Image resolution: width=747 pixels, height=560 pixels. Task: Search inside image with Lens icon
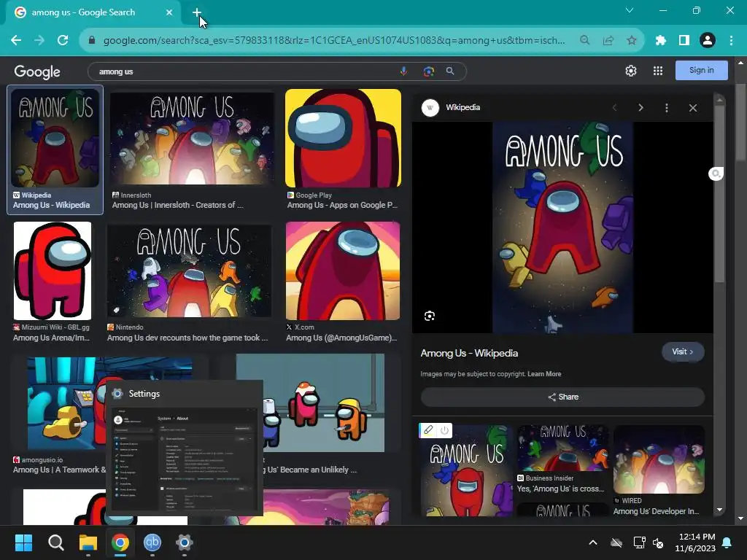429,316
